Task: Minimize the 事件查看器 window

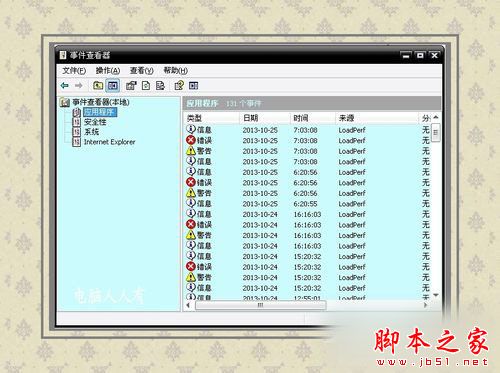Action: pos(406,56)
